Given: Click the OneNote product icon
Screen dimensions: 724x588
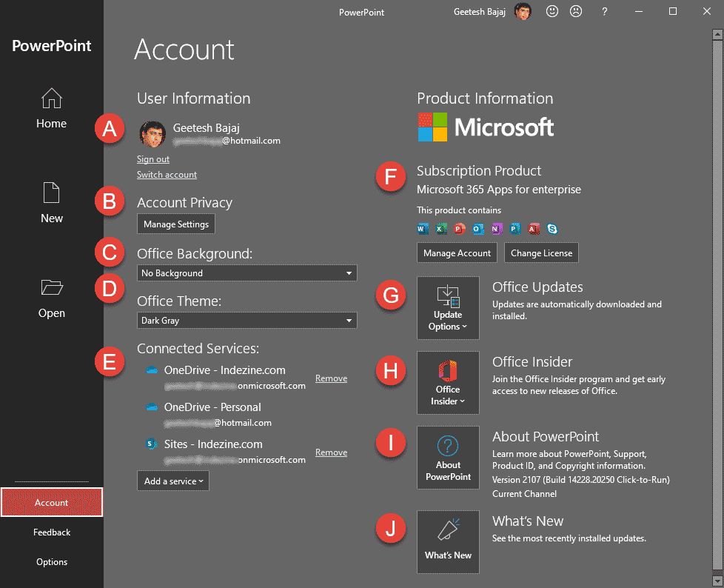Looking at the screenshot, I should tap(497, 229).
